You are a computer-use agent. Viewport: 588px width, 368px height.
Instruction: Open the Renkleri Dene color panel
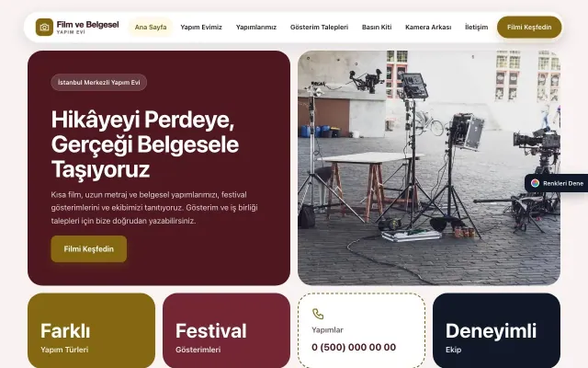pos(557,183)
